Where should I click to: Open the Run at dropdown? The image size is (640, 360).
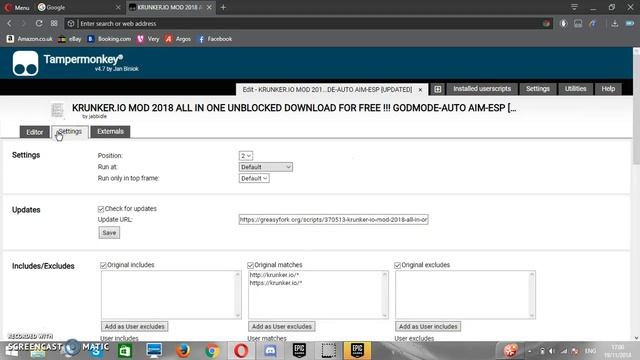266,167
